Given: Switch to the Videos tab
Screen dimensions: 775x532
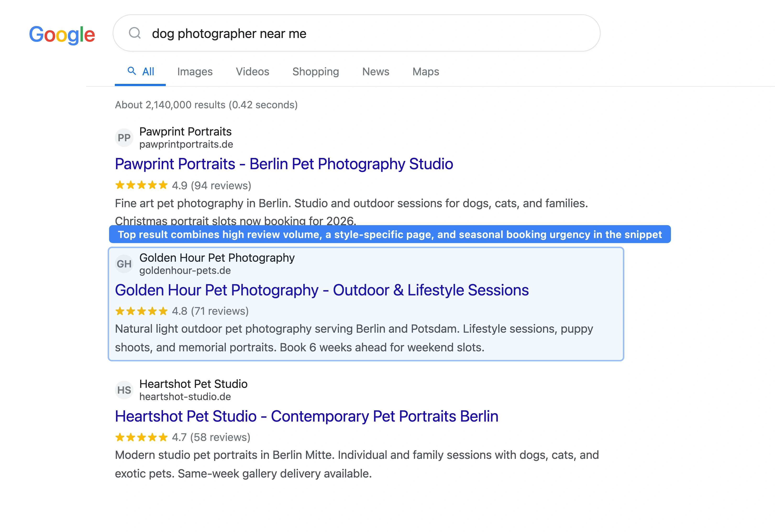Looking at the screenshot, I should click(252, 72).
